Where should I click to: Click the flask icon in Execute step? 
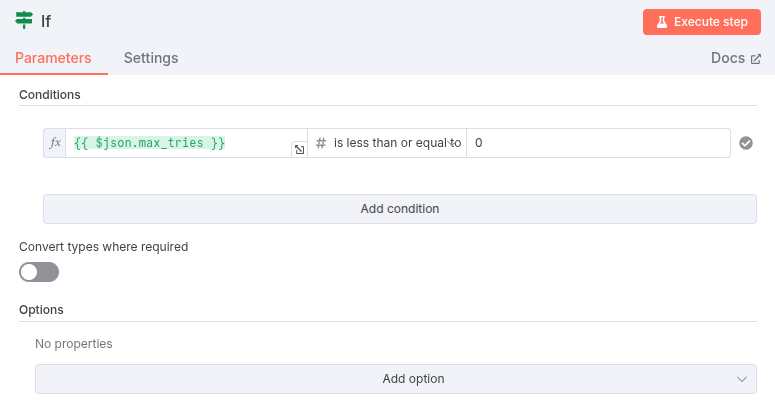coord(662,21)
